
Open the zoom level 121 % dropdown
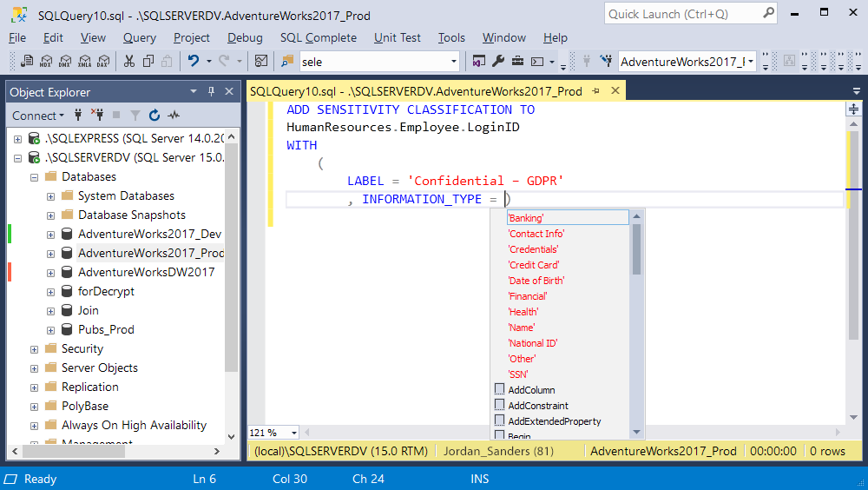click(x=294, y=433)
